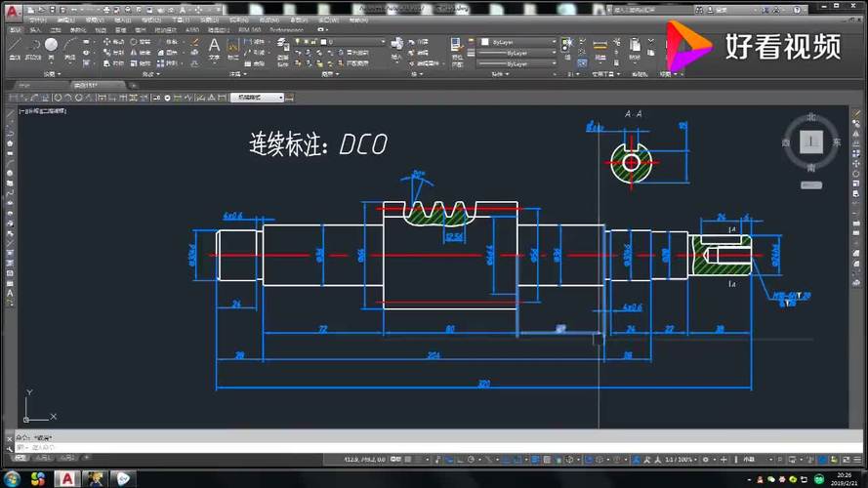This screenshot has width=868, height=488.
Task: Click the command line input field
Action: pyautogui.click(x=437, y=447)
